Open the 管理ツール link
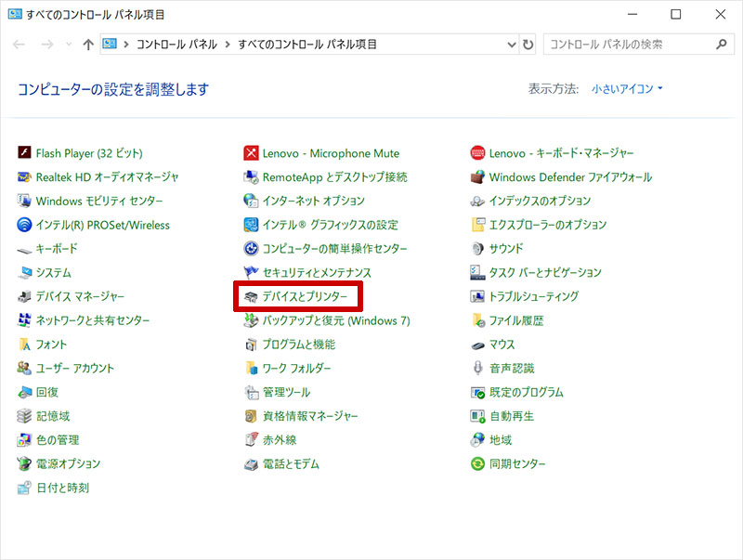Screen dimensions: 743x560 coord(287,392)
